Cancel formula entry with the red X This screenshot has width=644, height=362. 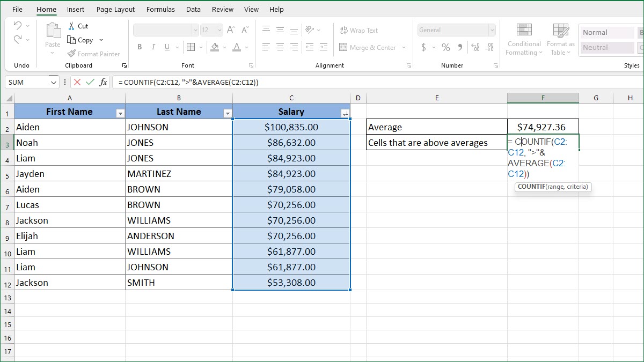tap(77, 82)
